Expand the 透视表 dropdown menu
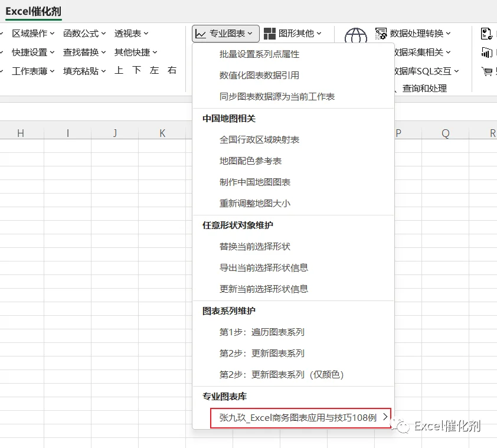This screenshot has width=497, height=448. (x=131, y=33)
